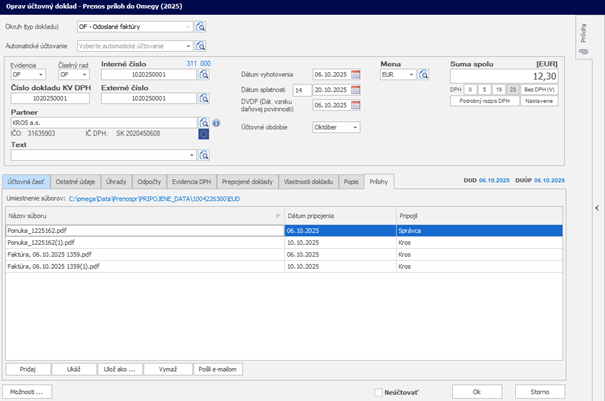Collapse the right side panel arrow

click(x=596, y=207)
